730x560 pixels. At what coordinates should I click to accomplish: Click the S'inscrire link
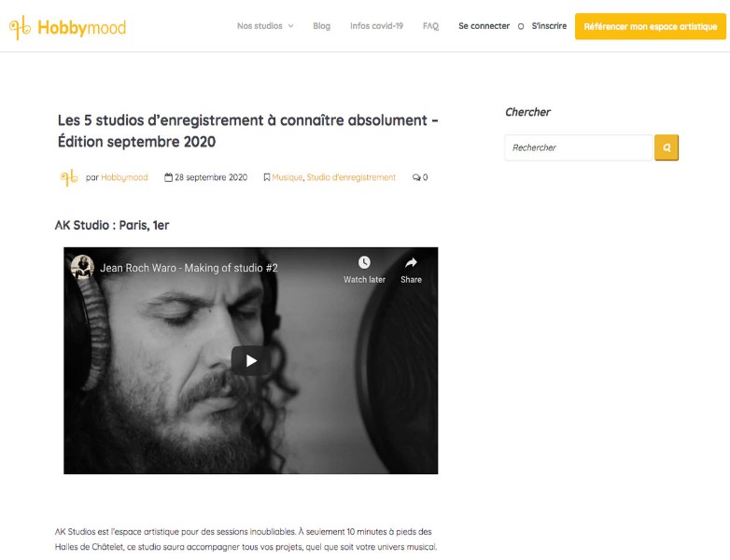(x=549, y=26)
